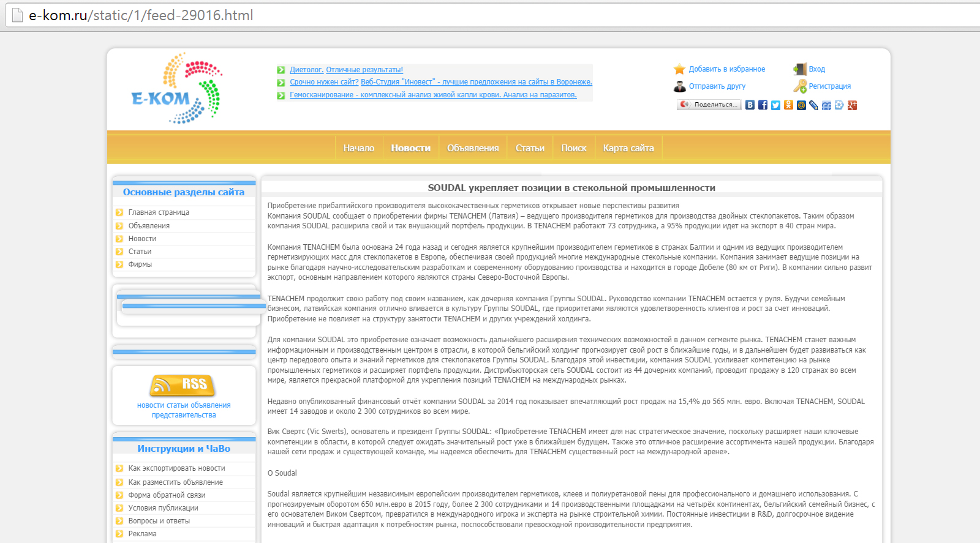Click the page icon in address bar

coord(17,15)
